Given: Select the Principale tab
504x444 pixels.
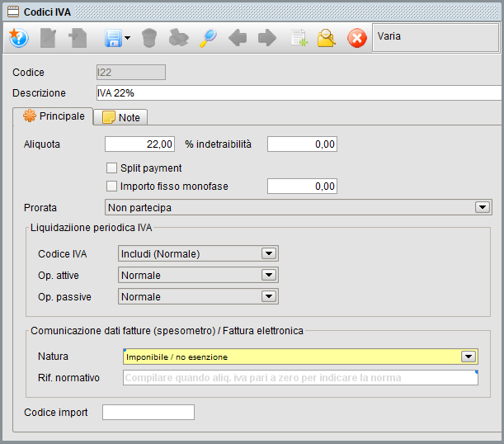Looking at the screenshot, I should [x=53, y=117].
